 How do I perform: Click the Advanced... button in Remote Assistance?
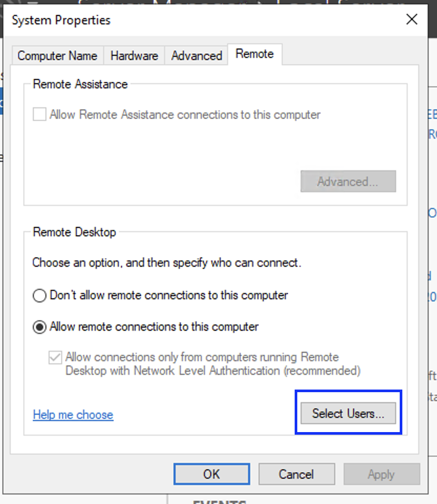pos(348,182)
